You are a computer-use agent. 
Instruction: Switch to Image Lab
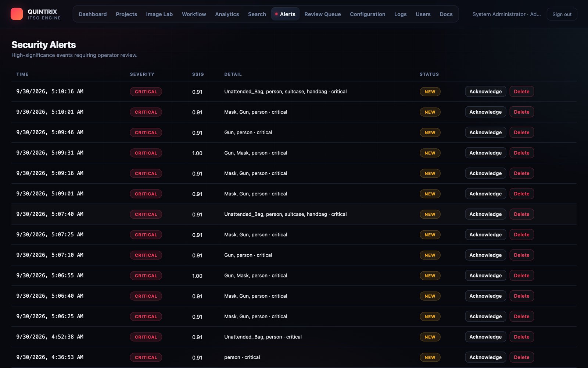(159, 14)
